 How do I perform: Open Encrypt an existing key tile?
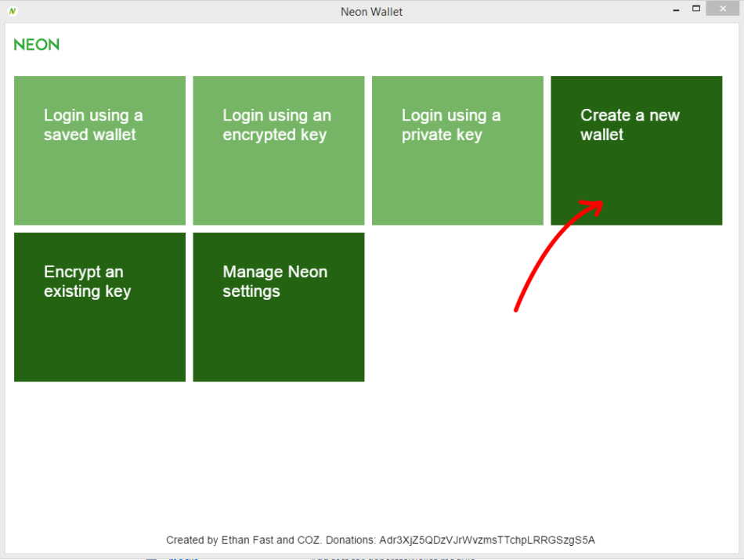pos(99,307)
